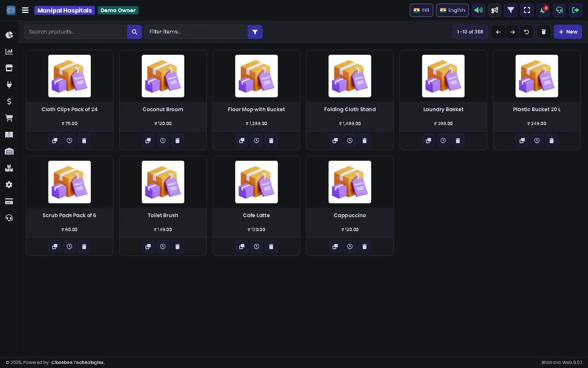View history of Toilet Brush
This screenshot has height=368, width=588.
(163, 247)
